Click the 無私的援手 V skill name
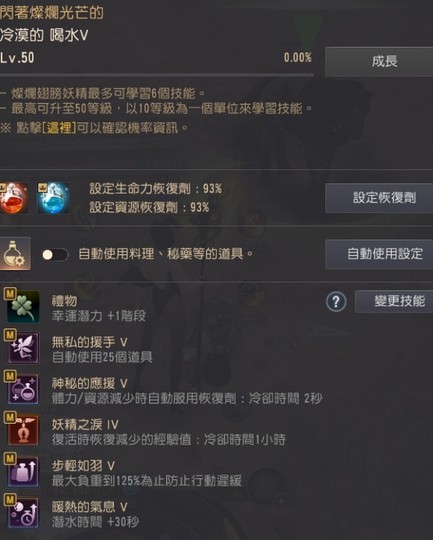The image size is (433, 540). (x=90, y=342)
